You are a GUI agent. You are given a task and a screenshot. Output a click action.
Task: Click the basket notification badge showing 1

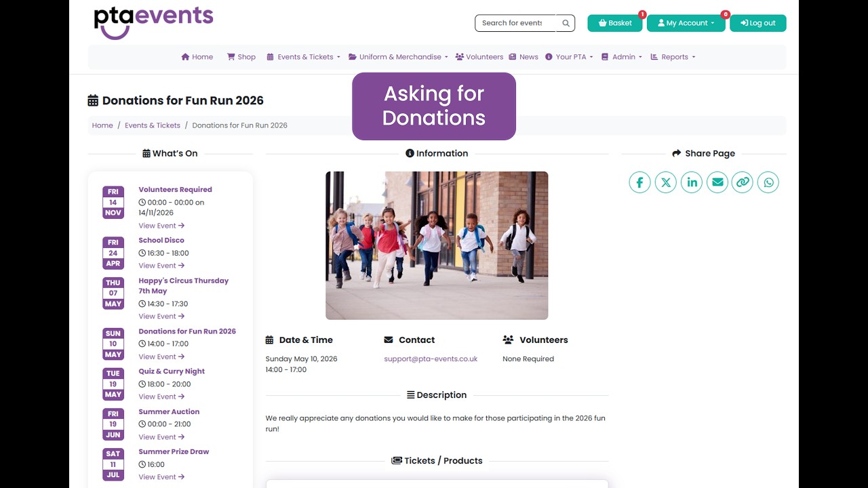click(x=642, y=14)
